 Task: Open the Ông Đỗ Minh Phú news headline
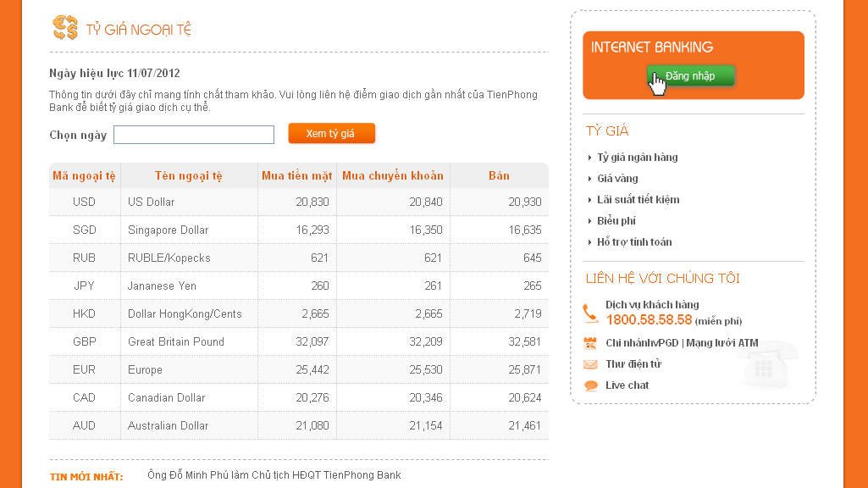274,475
